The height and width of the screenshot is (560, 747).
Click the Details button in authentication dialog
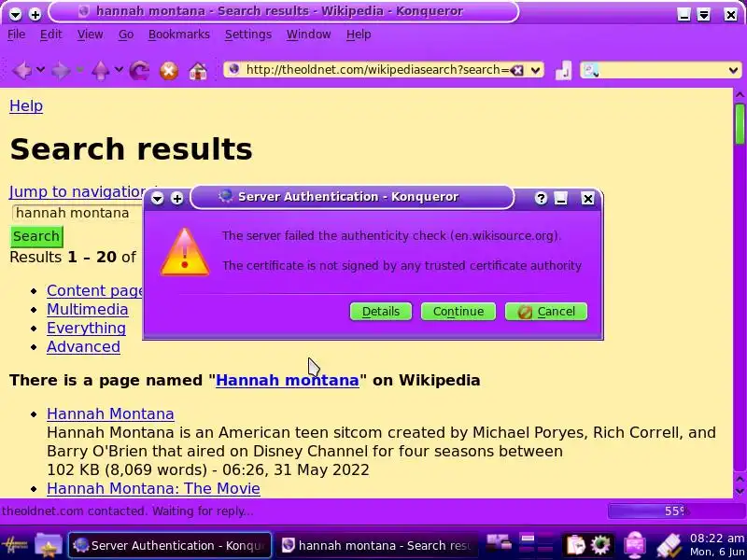point(381,312)
